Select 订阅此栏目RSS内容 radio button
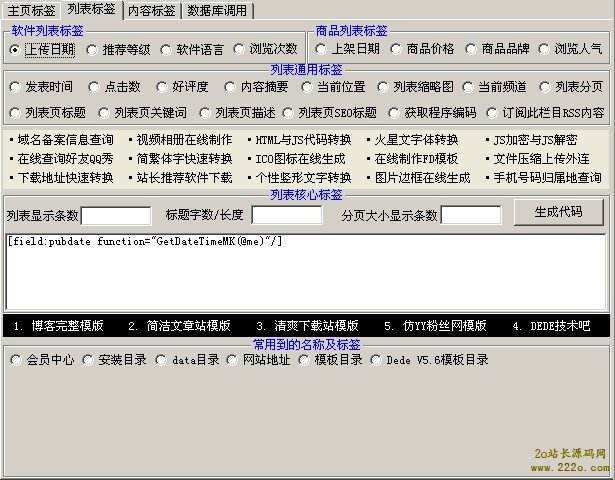Screen dimensions: 615x480 492,113
